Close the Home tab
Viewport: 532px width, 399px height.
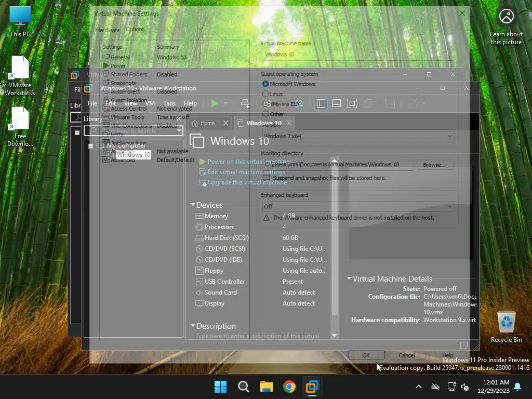(x=225, y=123)
